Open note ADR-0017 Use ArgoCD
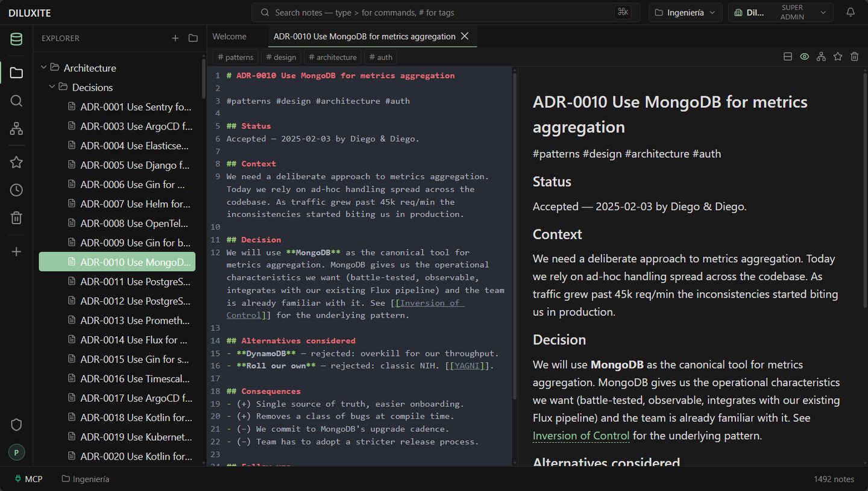 click(x=117, y=398)
